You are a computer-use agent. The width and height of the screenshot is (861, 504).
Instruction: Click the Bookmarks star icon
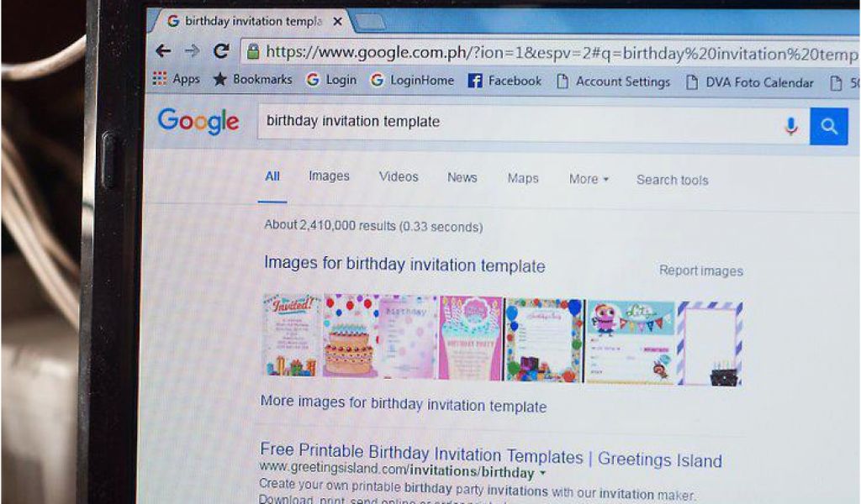point(219,79)
